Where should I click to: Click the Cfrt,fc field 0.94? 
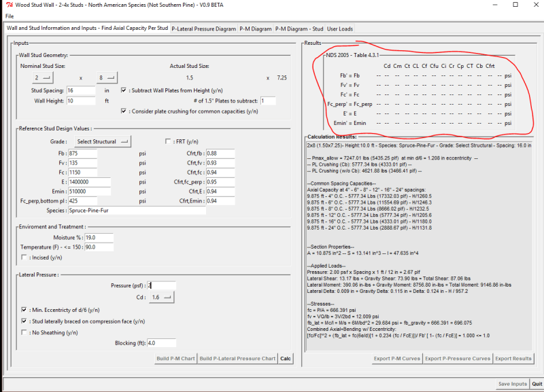(220, 173)
